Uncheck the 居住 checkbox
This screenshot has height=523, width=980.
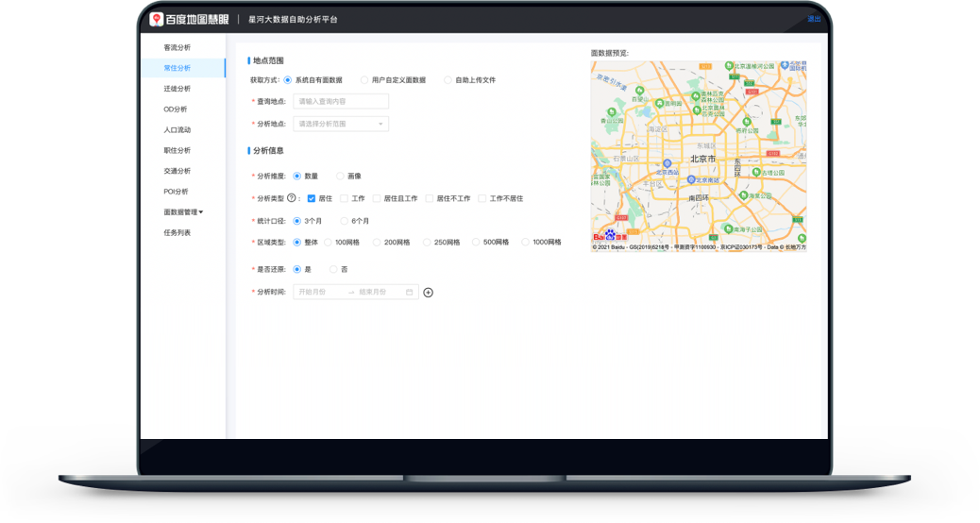click(312, 198)
